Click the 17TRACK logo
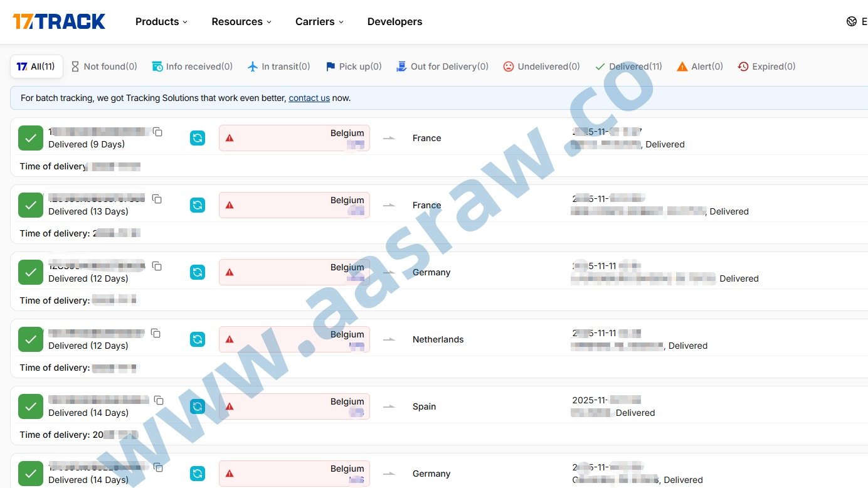 click(59, 22)
